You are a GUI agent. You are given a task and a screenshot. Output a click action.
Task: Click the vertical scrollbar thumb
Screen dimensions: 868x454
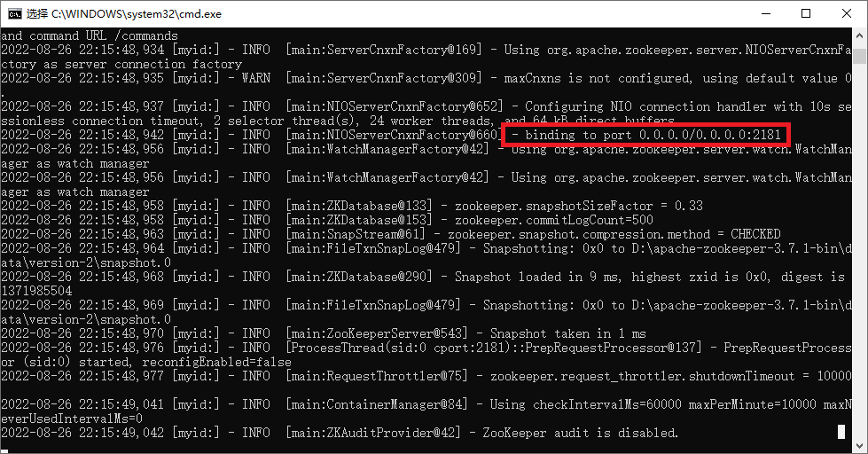(859, 57)
